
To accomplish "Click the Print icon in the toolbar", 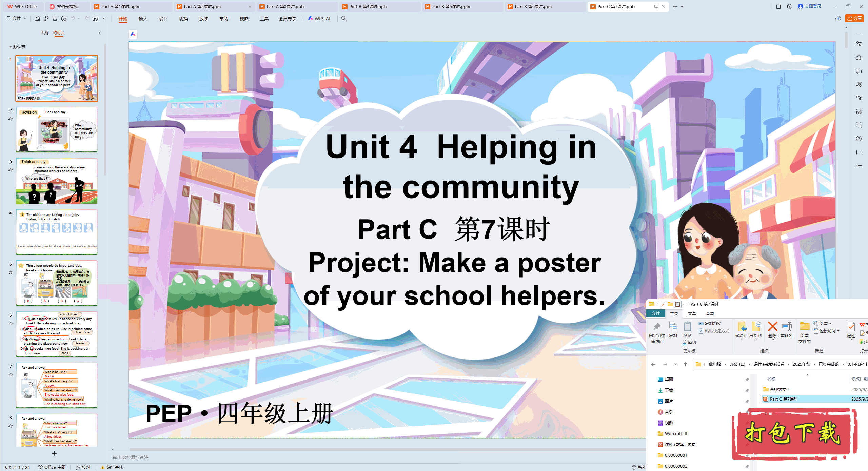I will [x=54, y=19].
